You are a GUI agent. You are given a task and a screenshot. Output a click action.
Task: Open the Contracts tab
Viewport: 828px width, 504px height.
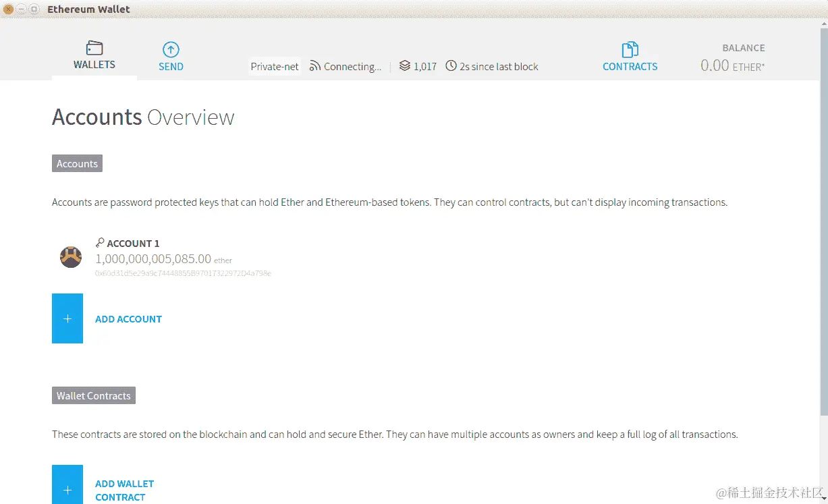pyautogui.click(x=630, y=57)
